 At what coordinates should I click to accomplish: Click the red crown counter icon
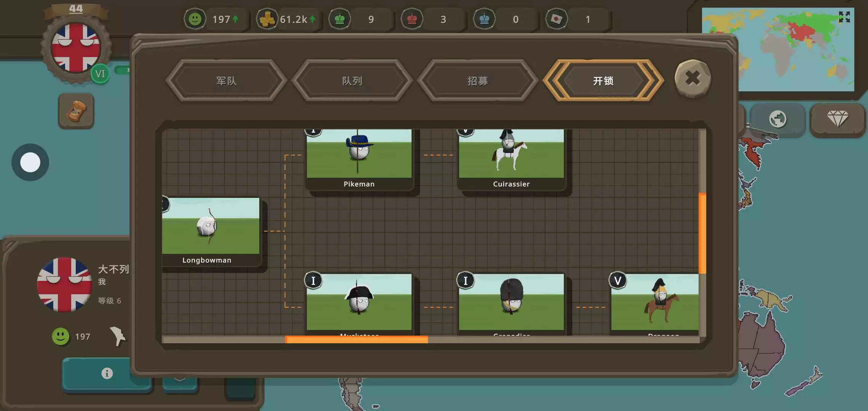tap(412, 19)
